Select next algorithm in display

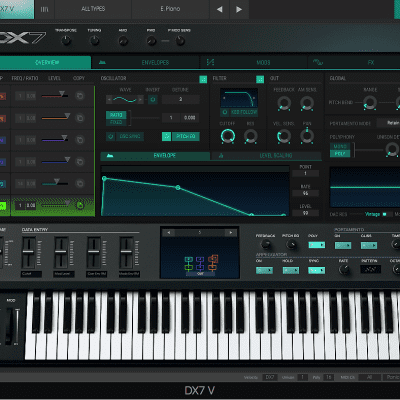tap(231, 232)
